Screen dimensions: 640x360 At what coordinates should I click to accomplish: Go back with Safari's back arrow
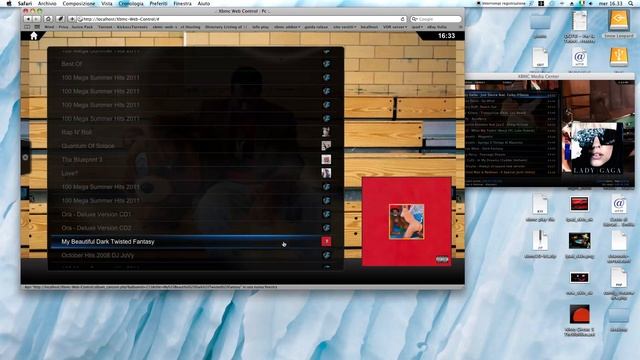28,19
